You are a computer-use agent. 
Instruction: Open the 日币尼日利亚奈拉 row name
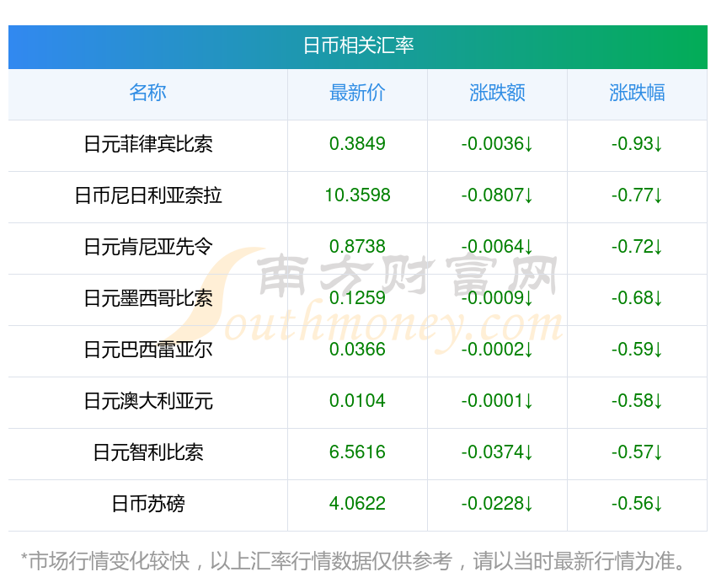(x=148, y=195)
